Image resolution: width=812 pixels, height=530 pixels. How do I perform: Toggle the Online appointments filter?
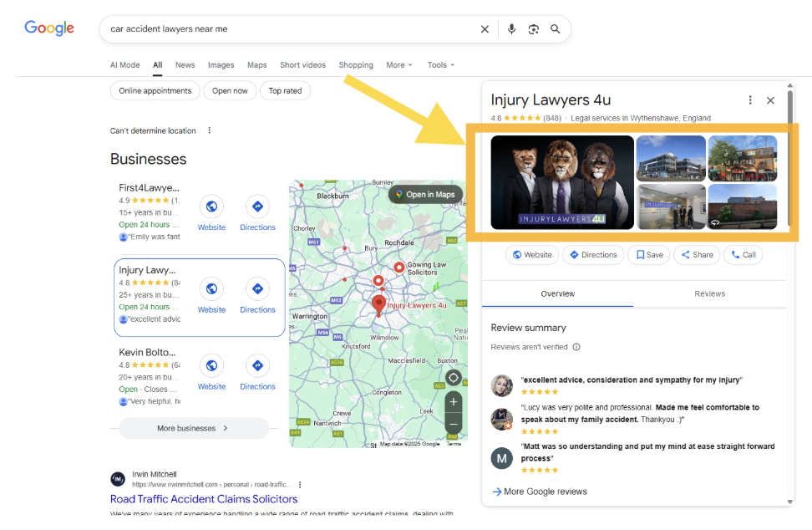[155, 91]
